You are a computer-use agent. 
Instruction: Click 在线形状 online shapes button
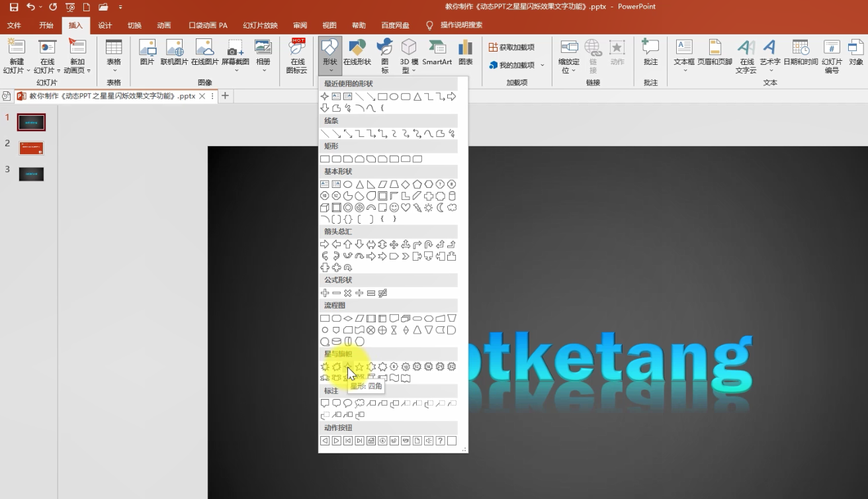coord(357,53)
